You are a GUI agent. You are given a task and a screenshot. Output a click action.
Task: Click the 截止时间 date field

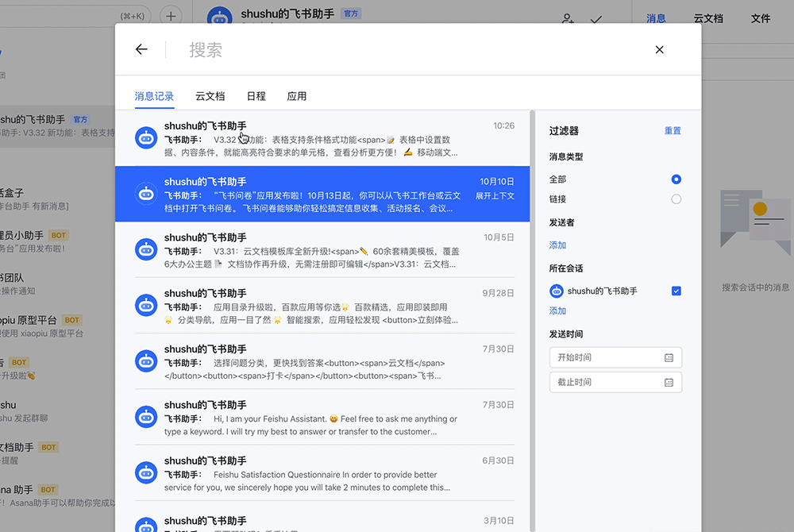(615, 382)
